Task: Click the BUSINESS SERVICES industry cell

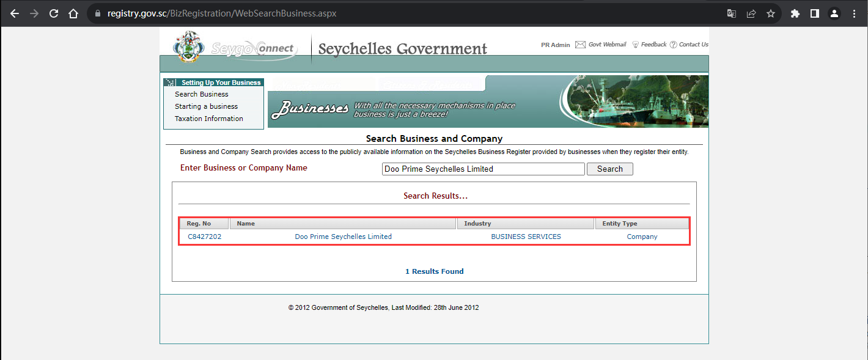Action: pos(526,237)
